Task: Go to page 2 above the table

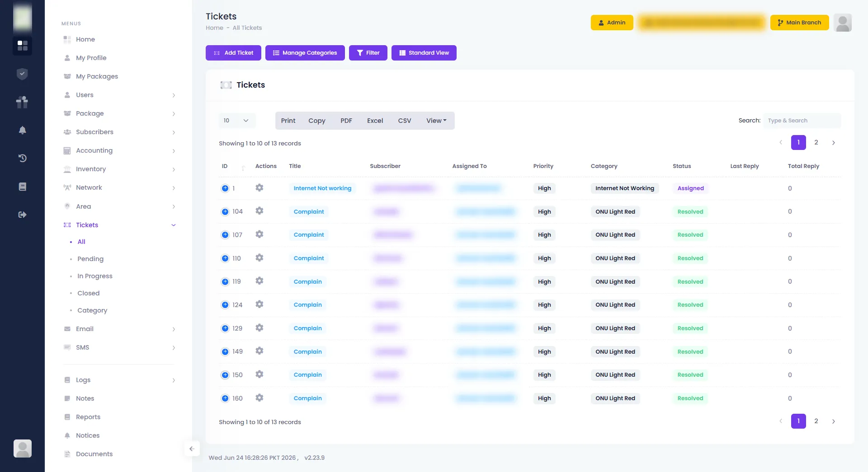Action: [x=816, y=143]
